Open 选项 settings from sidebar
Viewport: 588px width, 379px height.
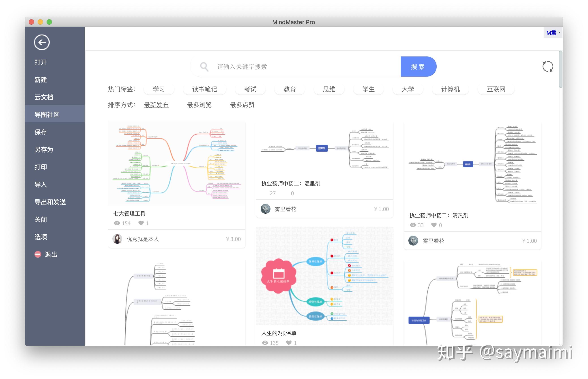click(x=40, y=237)
